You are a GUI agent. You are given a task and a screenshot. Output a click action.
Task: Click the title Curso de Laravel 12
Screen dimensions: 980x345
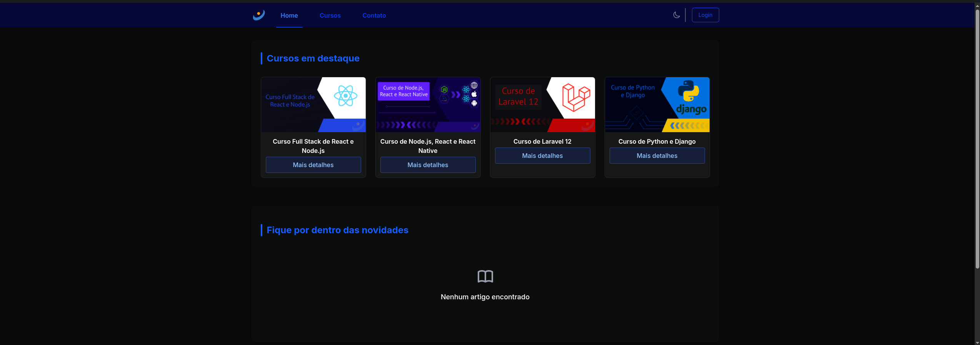[x=542, y=141]
